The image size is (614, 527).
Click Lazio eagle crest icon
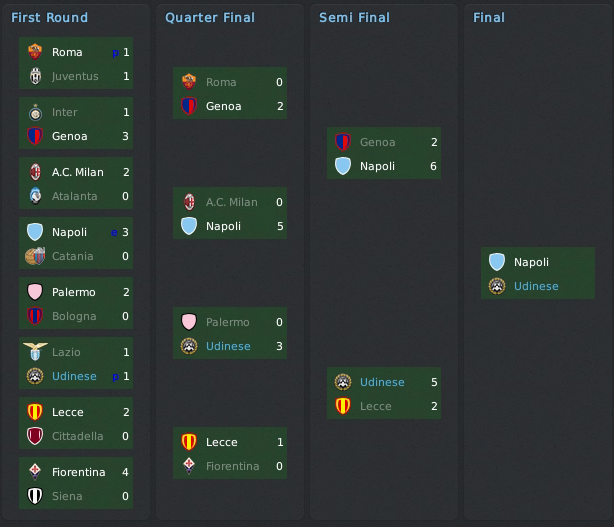[x=35, y=352]
